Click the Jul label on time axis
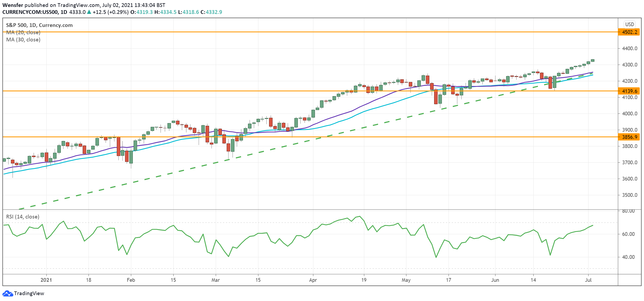 click(x=588, y=280)
